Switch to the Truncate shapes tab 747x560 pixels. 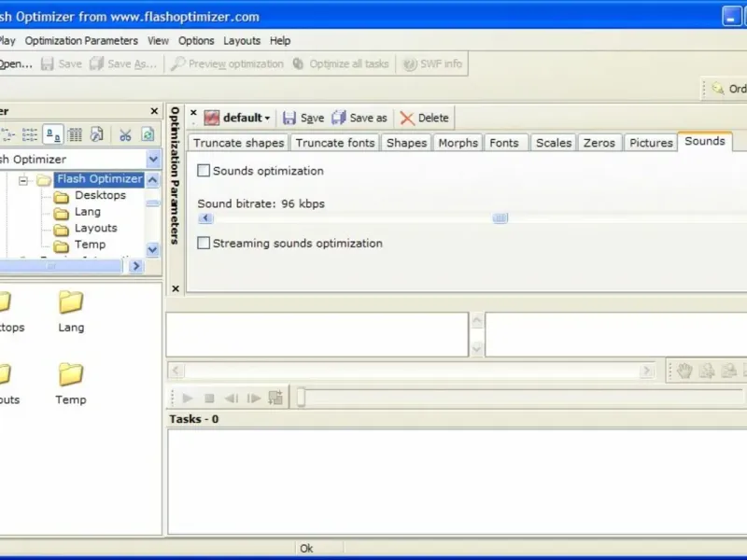[x=238, y=143]
